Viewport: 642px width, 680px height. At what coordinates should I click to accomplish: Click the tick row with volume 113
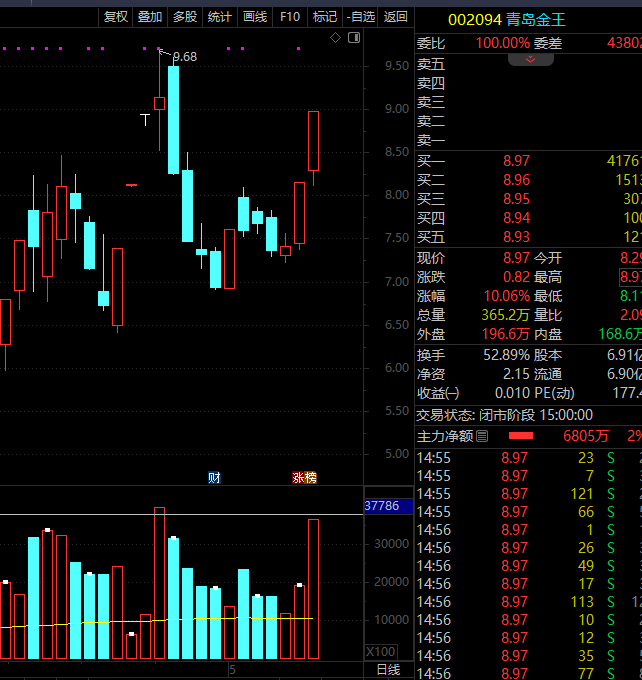click(x=529, y=602)
